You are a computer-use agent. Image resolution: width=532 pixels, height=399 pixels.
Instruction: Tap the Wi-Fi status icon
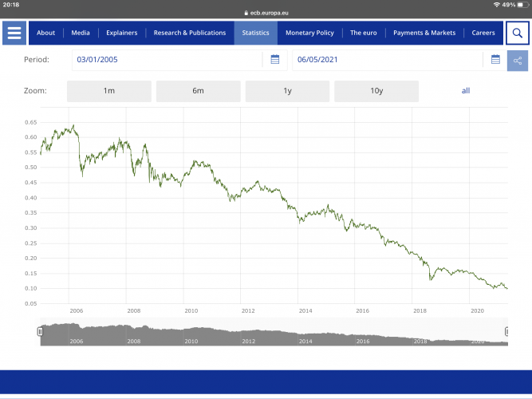[x=496, y=5]
